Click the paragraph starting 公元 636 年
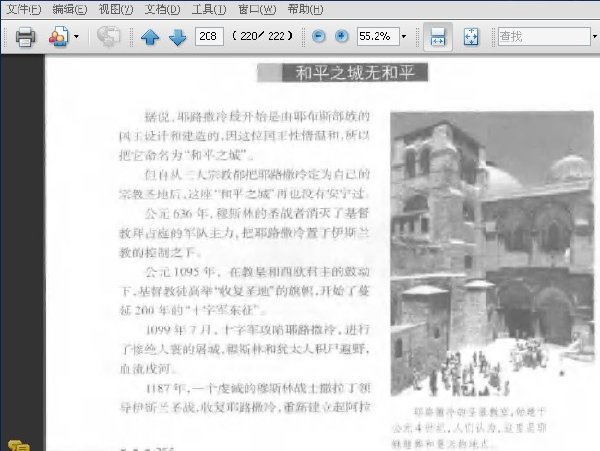The height and width of the screenshot is (451, 600). (244, 233)
